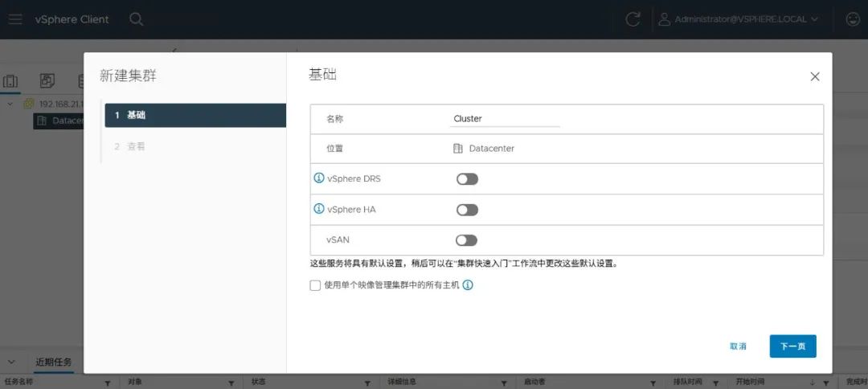Filter the 状态 column

point(367,383)
